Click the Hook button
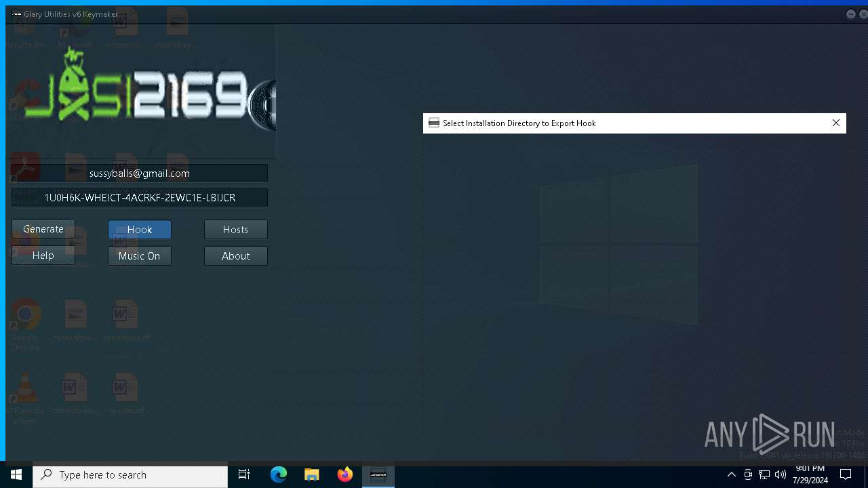 click(x=140, y=230)
